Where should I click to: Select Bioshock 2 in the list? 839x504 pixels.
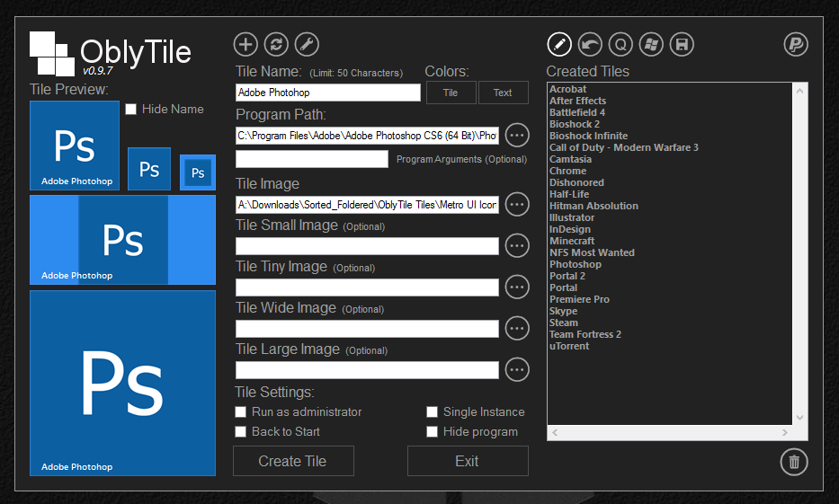pyautogui.click(x=574, y=124)
